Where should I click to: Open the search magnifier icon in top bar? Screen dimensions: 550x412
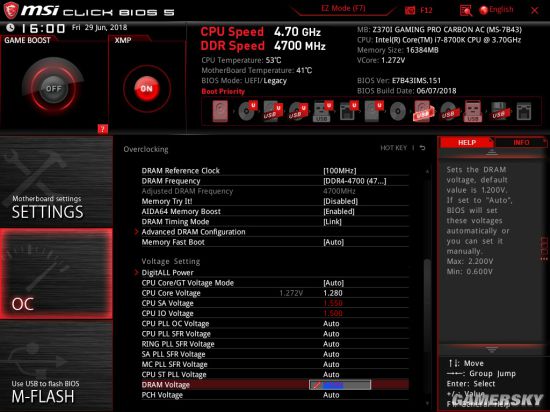pos(466,11)
